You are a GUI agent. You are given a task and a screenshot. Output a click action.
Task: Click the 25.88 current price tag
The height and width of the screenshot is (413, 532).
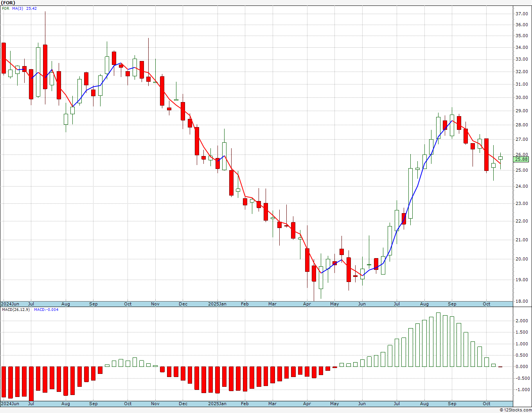[x=521, y=159]
